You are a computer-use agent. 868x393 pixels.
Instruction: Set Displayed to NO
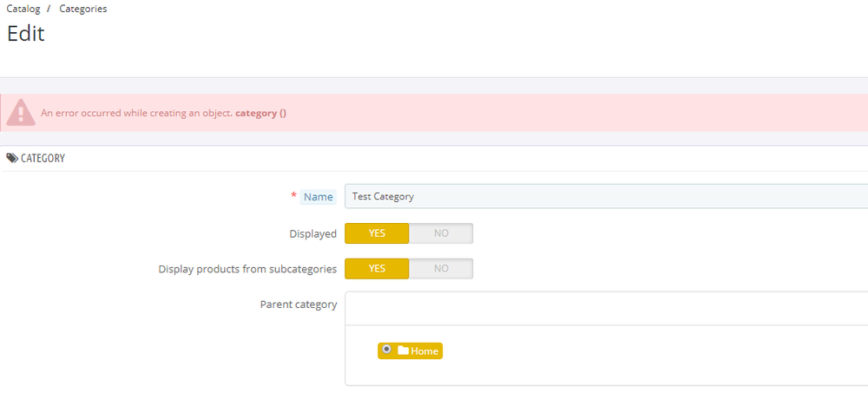pos(441,233)
